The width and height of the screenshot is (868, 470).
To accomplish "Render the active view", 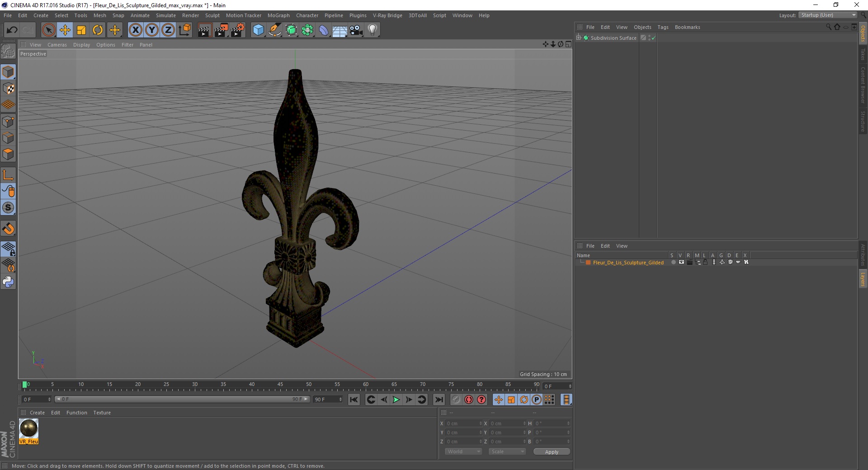I will (204, 30).
